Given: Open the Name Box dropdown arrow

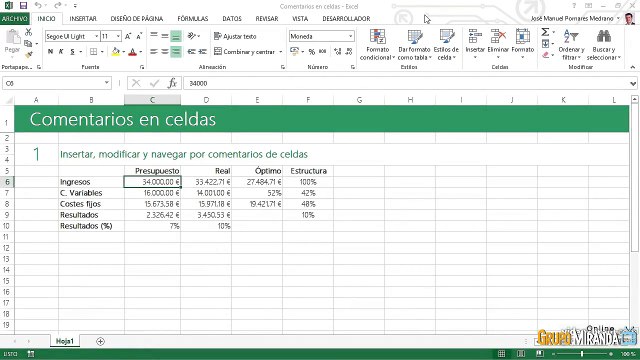Looking at the screenshot, I should point(107,83).
